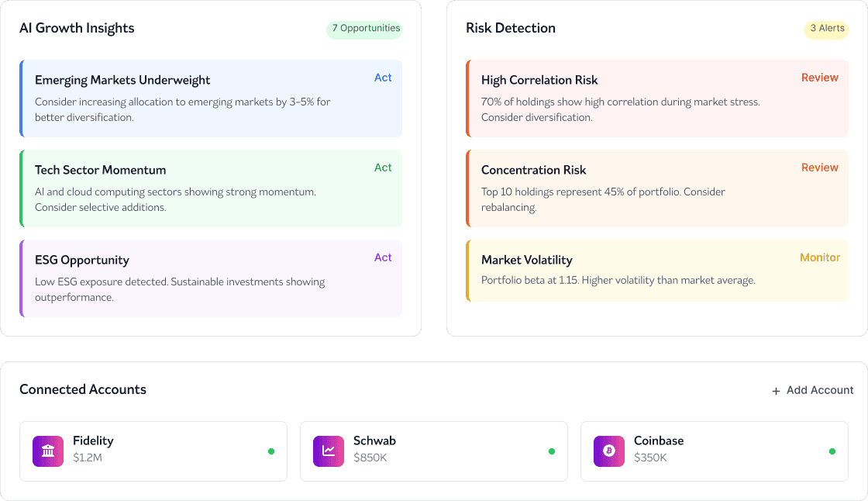Toggle the Schwab connection status dot

point(551,451)
